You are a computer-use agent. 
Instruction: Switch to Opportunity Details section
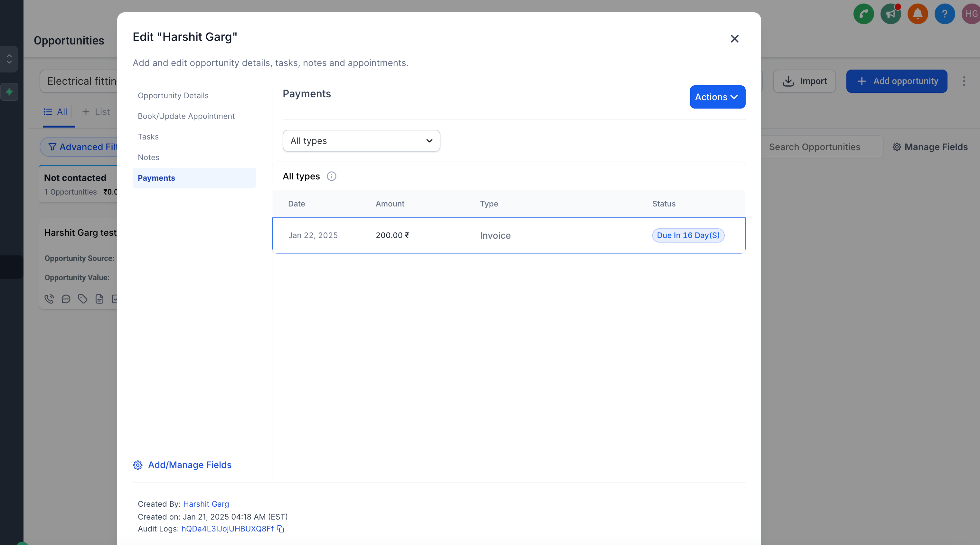coord(173,96)
